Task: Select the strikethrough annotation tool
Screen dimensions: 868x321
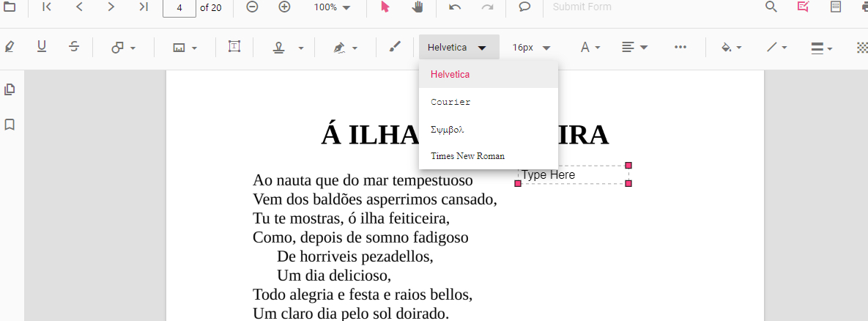Action: (74, 46)
